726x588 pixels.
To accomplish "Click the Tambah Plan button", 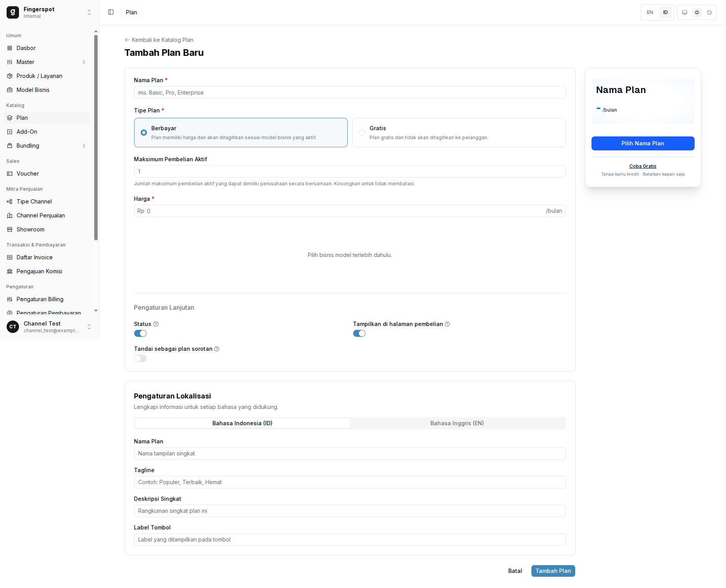I will pyautogui.click(x=553, y=571).
